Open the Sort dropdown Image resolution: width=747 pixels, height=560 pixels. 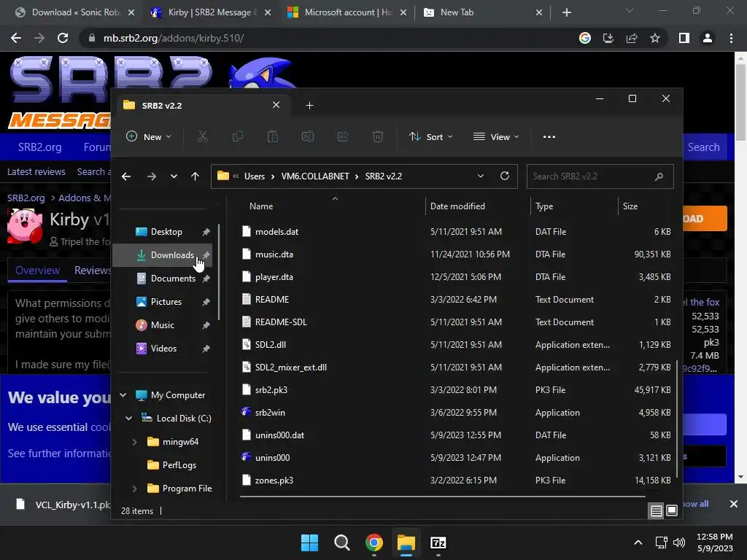click(430, 136)
